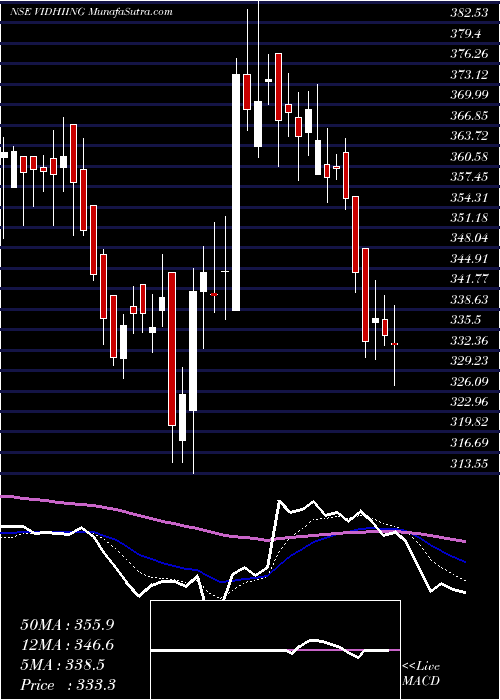Screen dimensions: 500x700
Task: Click the 382.53 price axis label
Action: pos(469,13)
